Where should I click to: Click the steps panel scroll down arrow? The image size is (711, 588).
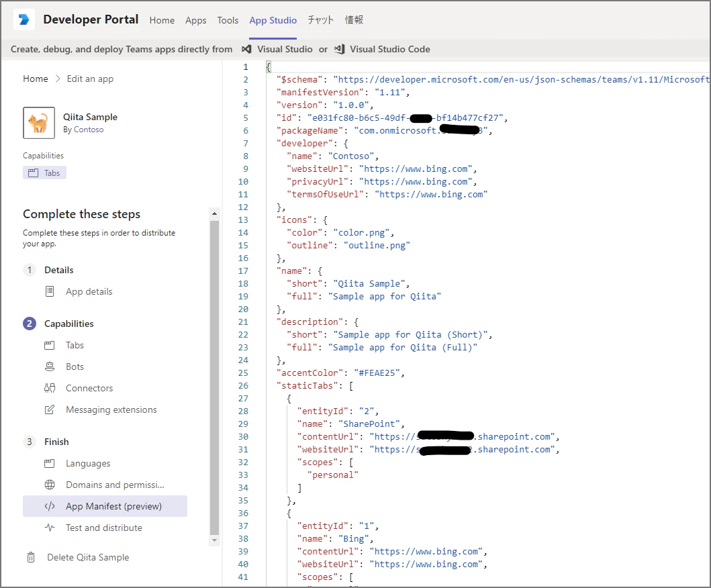(x=214, y=540)
